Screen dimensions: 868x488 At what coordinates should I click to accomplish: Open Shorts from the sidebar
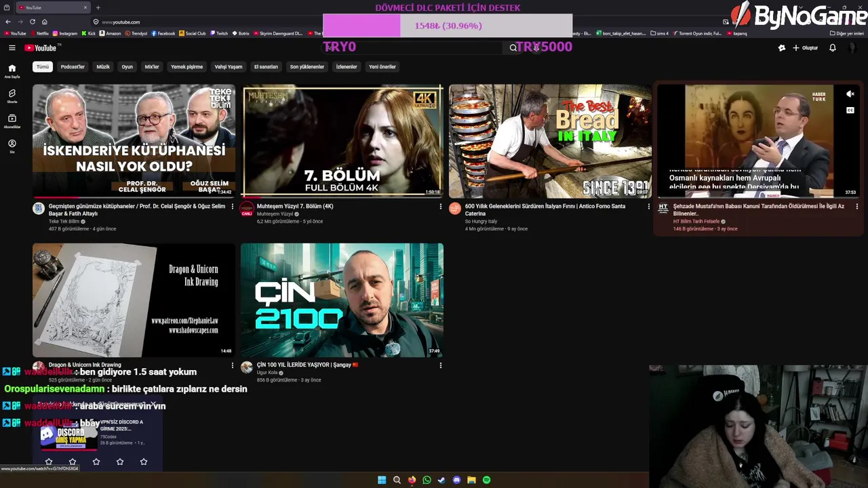coord(12,96)
